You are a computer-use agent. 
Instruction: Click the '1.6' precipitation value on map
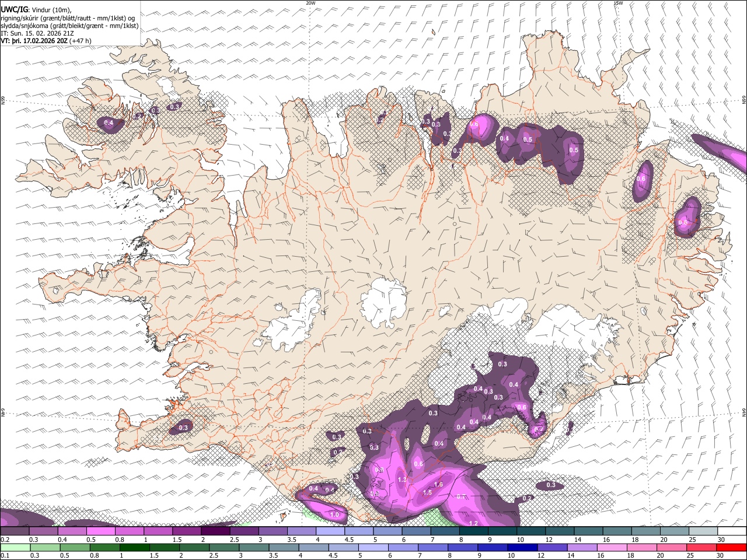pos(439,484)
